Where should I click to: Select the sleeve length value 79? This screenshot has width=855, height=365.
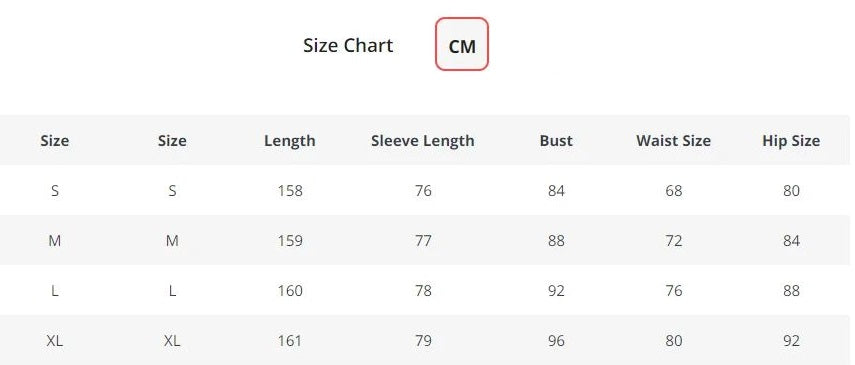click(x=423, y=341)
